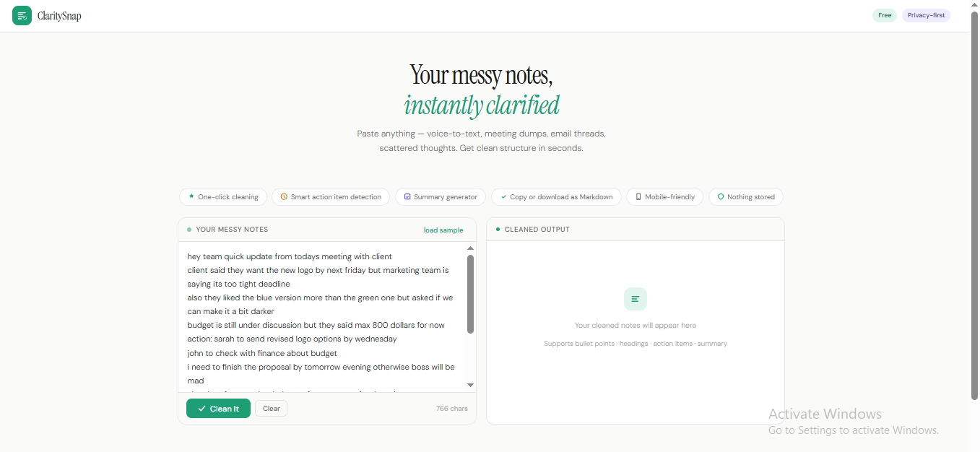Viewport: 980px width, 452px height.
Task: Toggle the Nothing stored feature pill
Action: pos(746,196)
